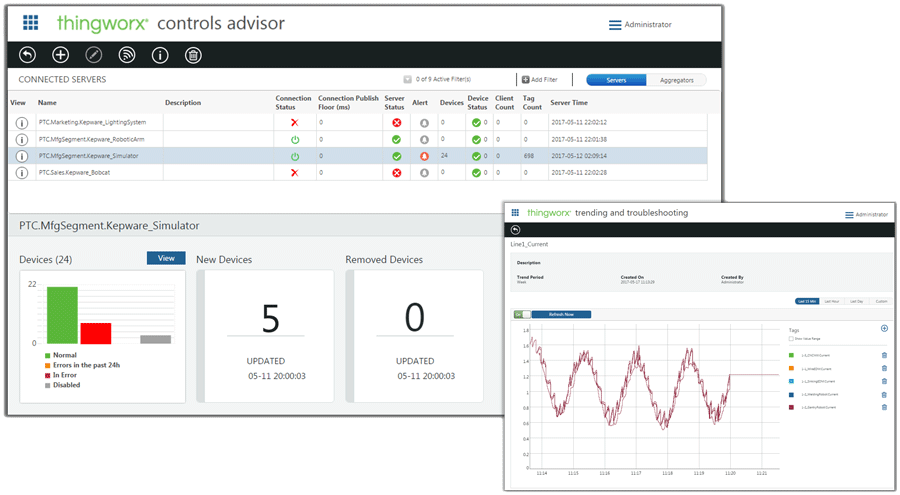Click the orange tag color swatch
Image resolution: width=900 pixels, height=495 pixels.
click(792, 368)
